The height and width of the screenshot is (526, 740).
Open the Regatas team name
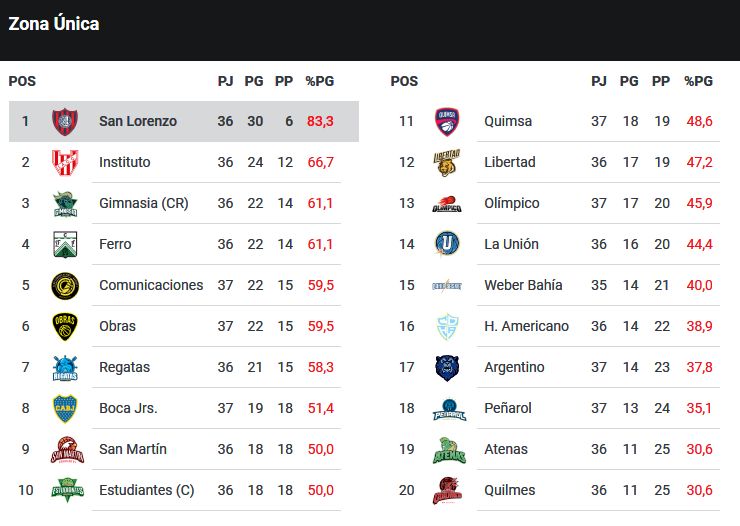click(x=124, y=367)
